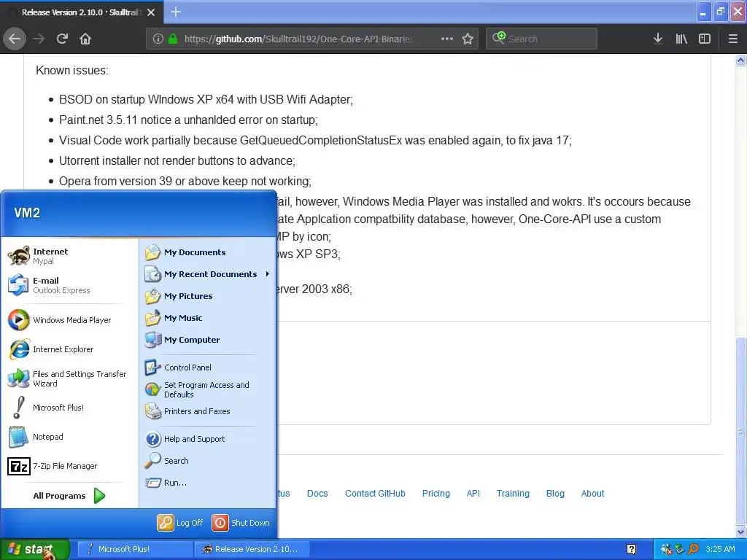Open Microsoft Plus! from Start menu
This screenshot has width=747, height=560.
point(65,408)
